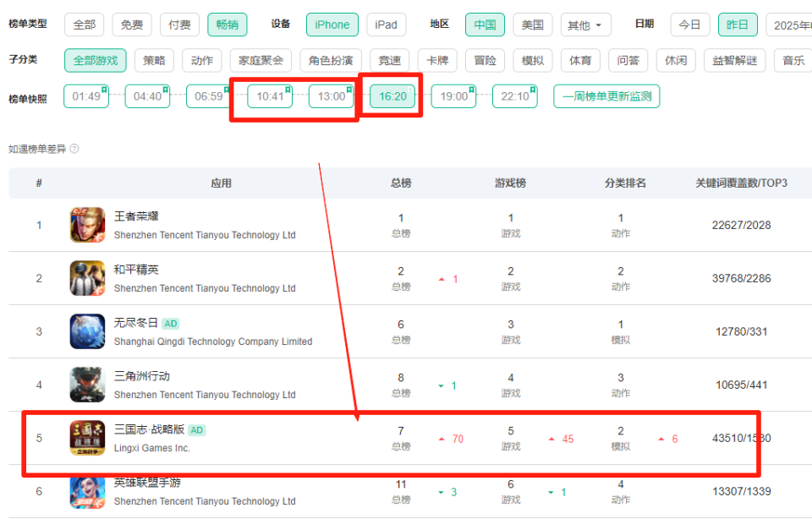Select the 卡牌 subcategory
Viewport: 812px width, 519px height.
coord(437,61)
